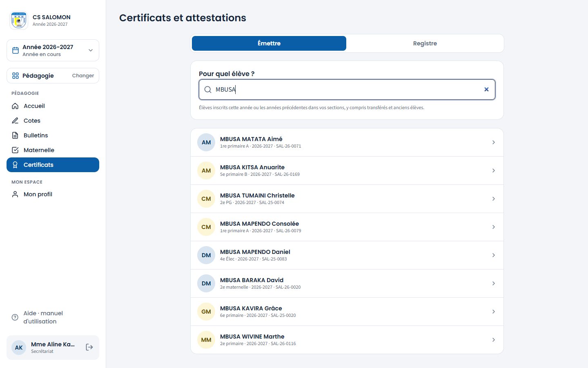Click details line SAL-26-0169
Viewport: 588px width, 368px height.
pos(260,174)
